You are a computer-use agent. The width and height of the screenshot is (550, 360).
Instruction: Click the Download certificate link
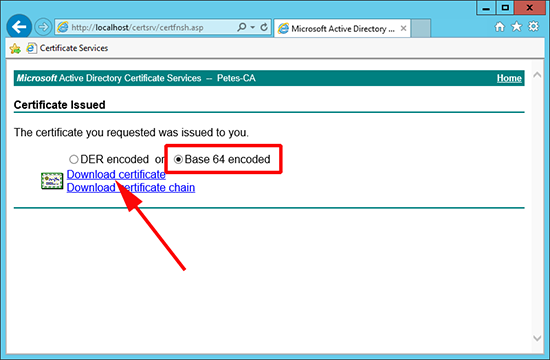116,174
